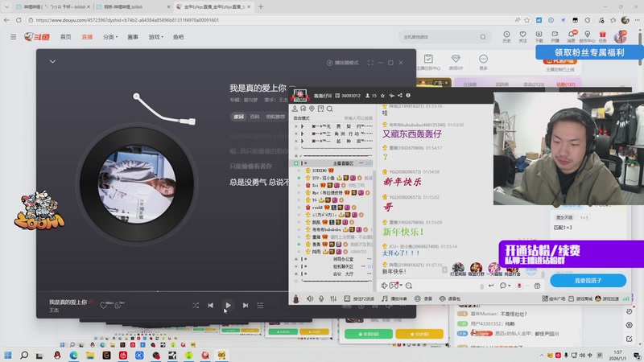Open Douyu 赛事 nav item

(133, 37)
